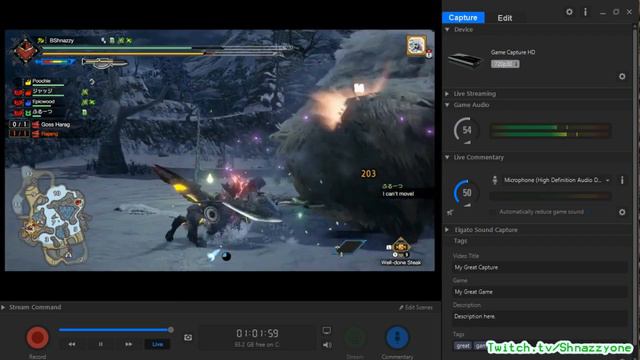Screen dimensions: 640x360
Task: Open the Microphone device dropdown
Action: tap(557, 180)
